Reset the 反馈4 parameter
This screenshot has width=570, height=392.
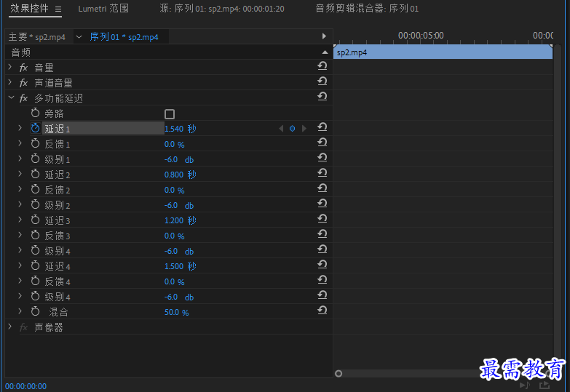click(x=322, y=280)
